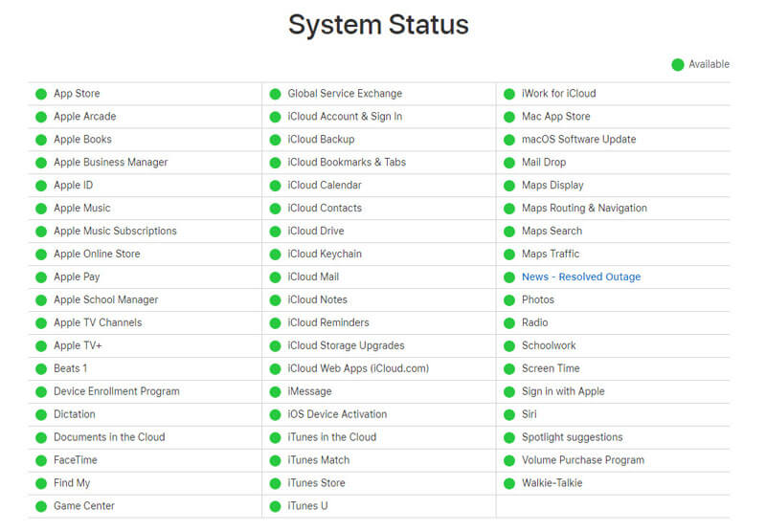Click the status dot for Screen Time
This screenshot has width=766, height=532.
(509, 369)
